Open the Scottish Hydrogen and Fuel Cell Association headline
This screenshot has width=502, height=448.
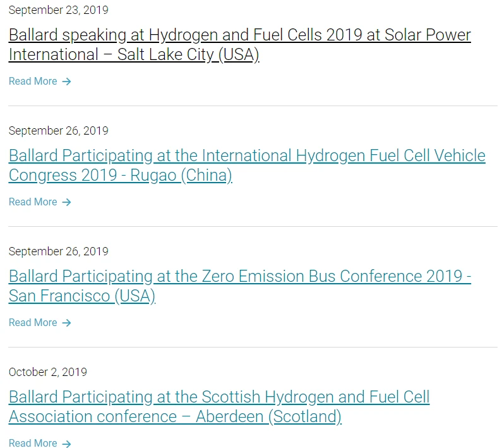pyautogui.click(x=218, y=397)
